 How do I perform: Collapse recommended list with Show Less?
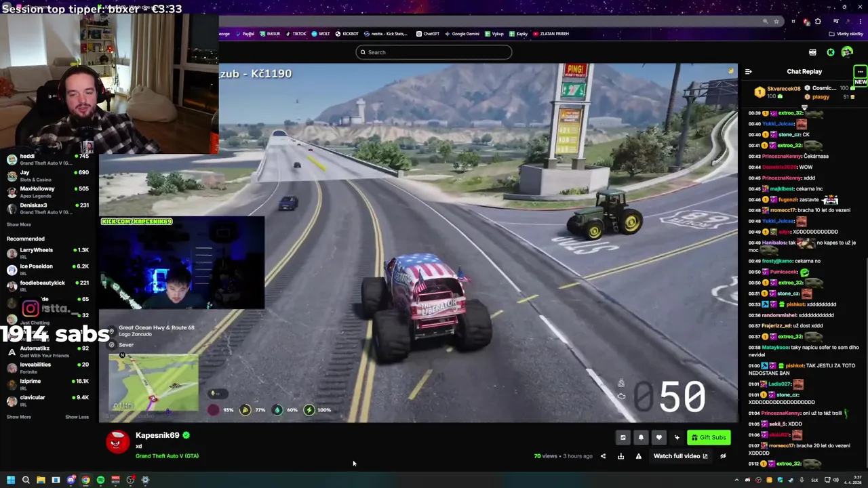77,417
